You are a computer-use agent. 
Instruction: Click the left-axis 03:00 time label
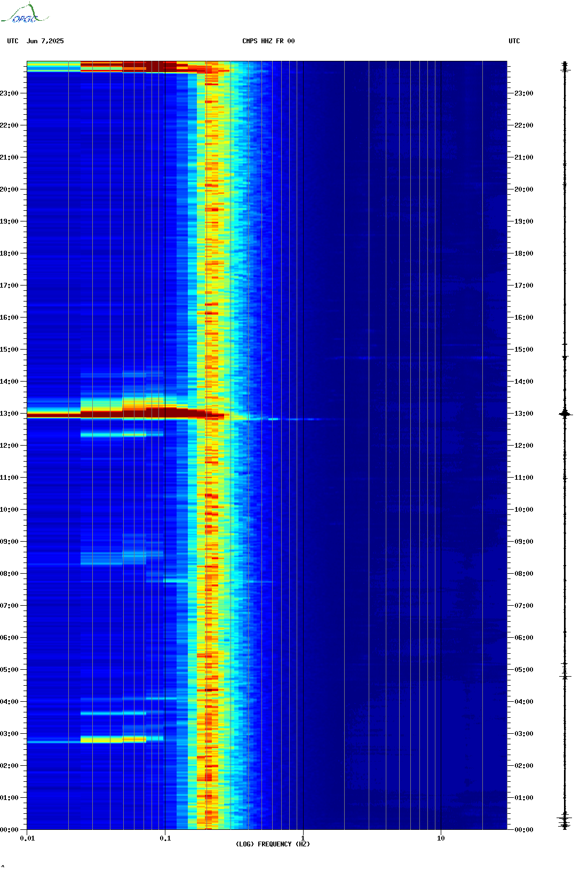(x=9, y=734)
